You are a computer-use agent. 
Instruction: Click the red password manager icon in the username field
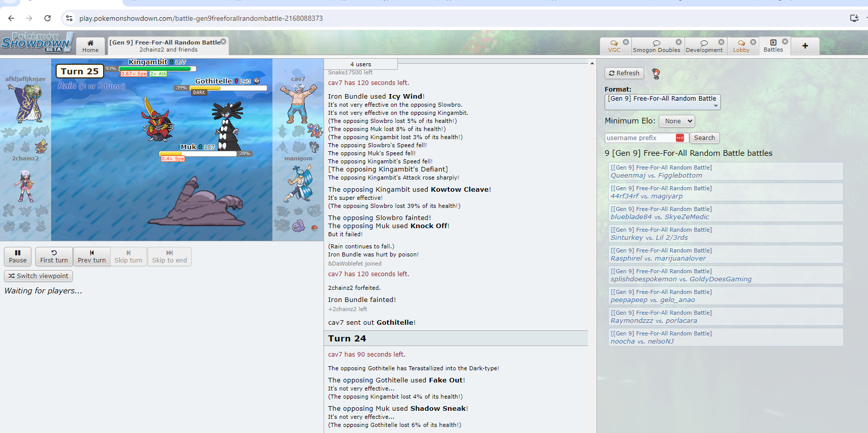(x=680, y=138)
